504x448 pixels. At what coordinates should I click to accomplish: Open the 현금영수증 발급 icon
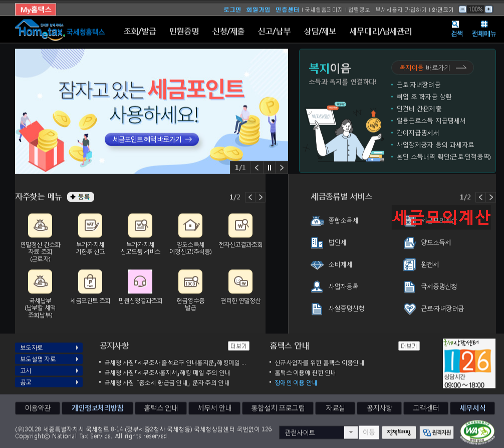(x=190, y=282)
